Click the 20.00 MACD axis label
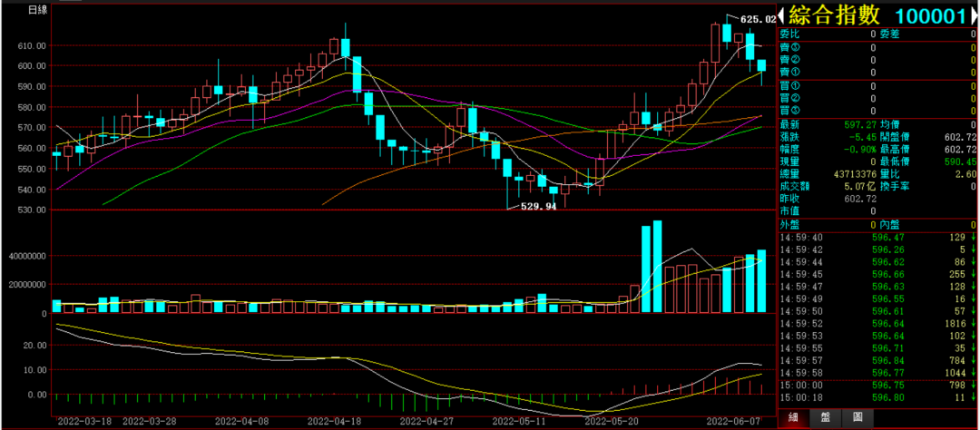This screenshot has height=430, width=980. click(x=37, y=345)
